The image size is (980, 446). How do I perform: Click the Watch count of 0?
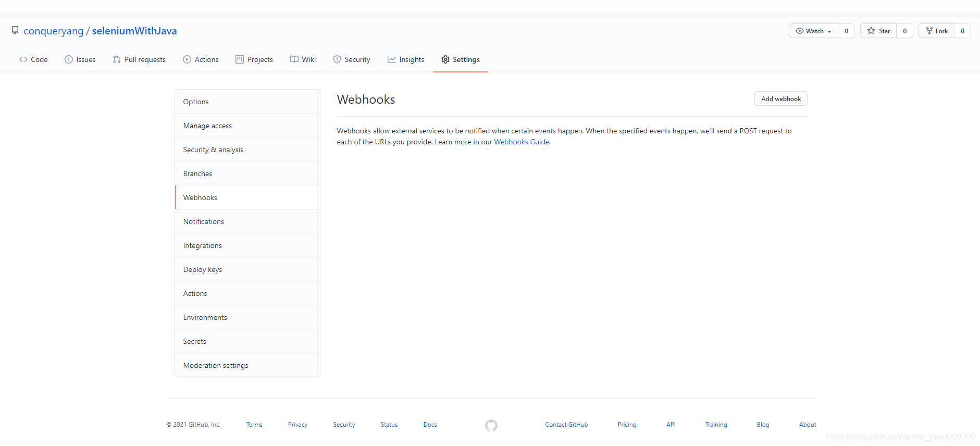coord(846,31)
